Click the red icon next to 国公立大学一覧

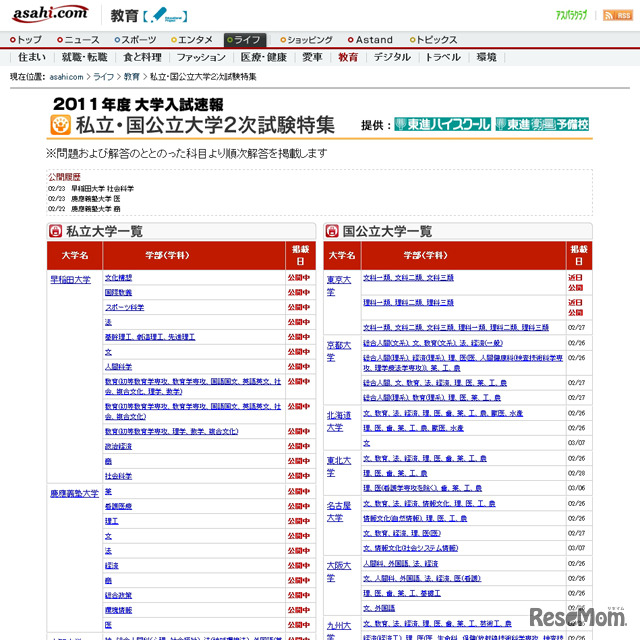point(332,231)
